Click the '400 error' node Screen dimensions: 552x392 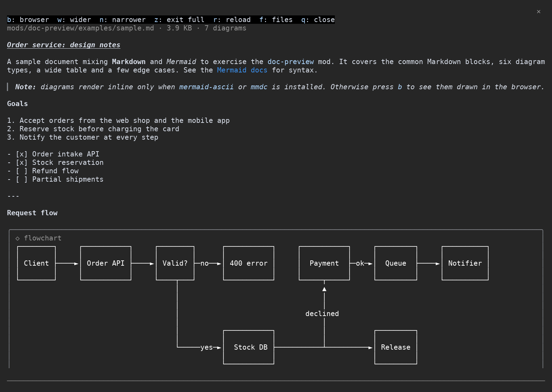pos(249,263)
